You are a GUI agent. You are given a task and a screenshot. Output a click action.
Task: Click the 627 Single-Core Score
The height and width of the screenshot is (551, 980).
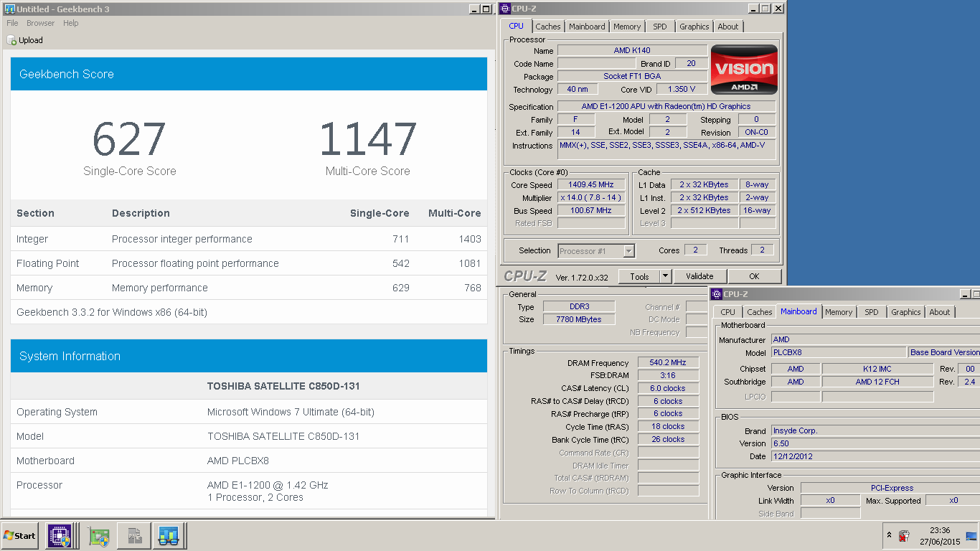[x=129, y=139]
